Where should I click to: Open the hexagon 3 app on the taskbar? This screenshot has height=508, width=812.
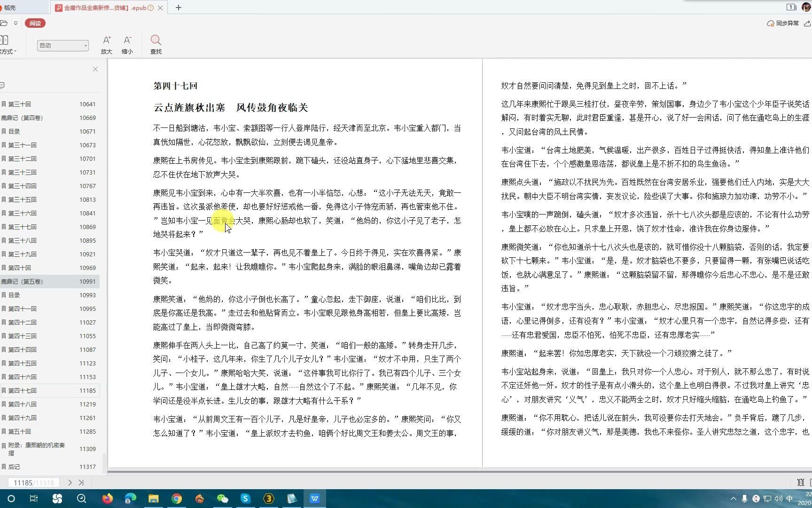point(268,499)
